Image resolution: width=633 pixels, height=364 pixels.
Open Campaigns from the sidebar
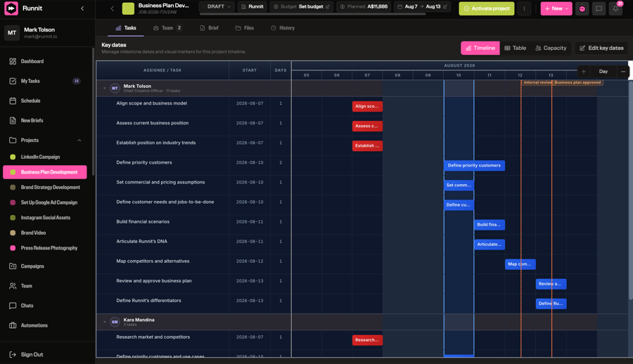[x=32, y=266]
